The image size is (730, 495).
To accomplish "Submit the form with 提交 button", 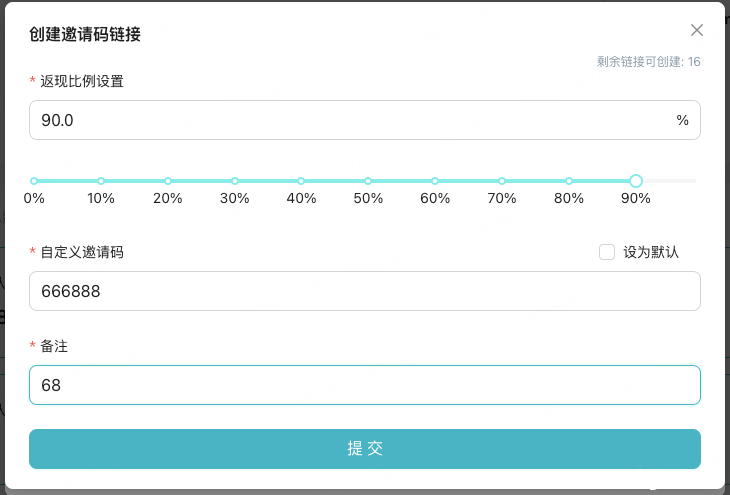I will (365, 449).
